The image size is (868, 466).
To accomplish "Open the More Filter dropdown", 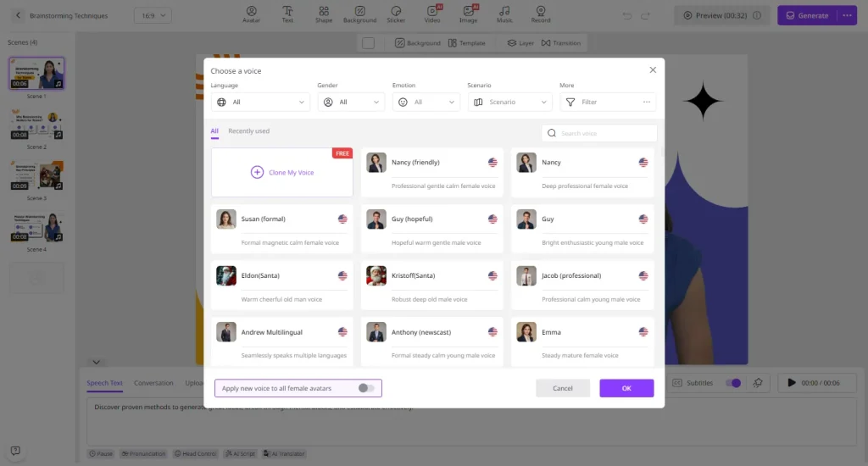I will (x=608, y=102).
